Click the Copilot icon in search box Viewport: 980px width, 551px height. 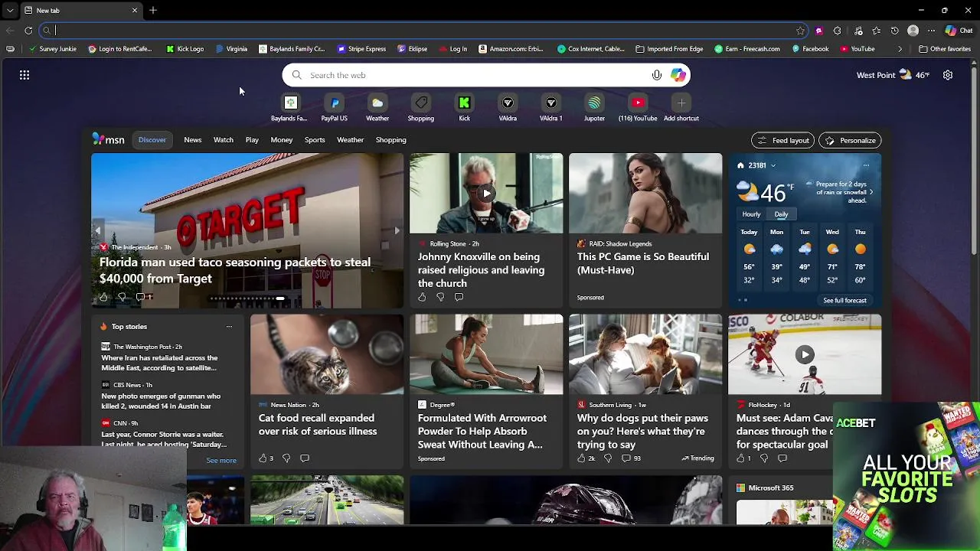point(678,75)
